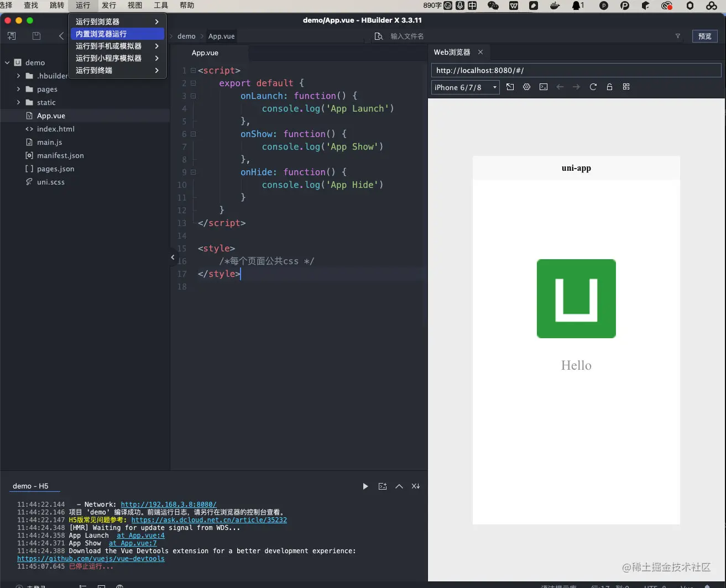Open QQ penguin icon in menu bar
This screenshot has height=588, width=726.
coord(577,6)
